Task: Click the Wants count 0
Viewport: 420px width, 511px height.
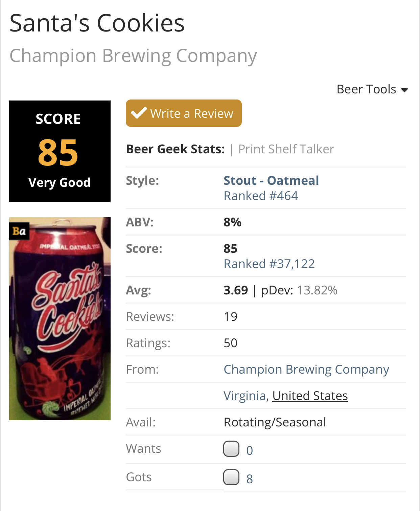Action: tap(250, 450)
